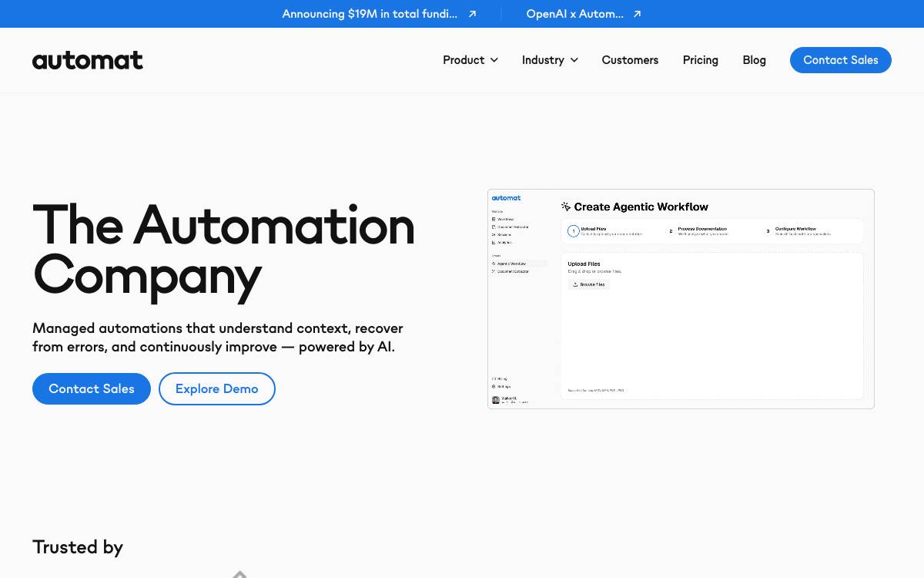
Task: Click the chevron next to Industry
Action: 574,60
